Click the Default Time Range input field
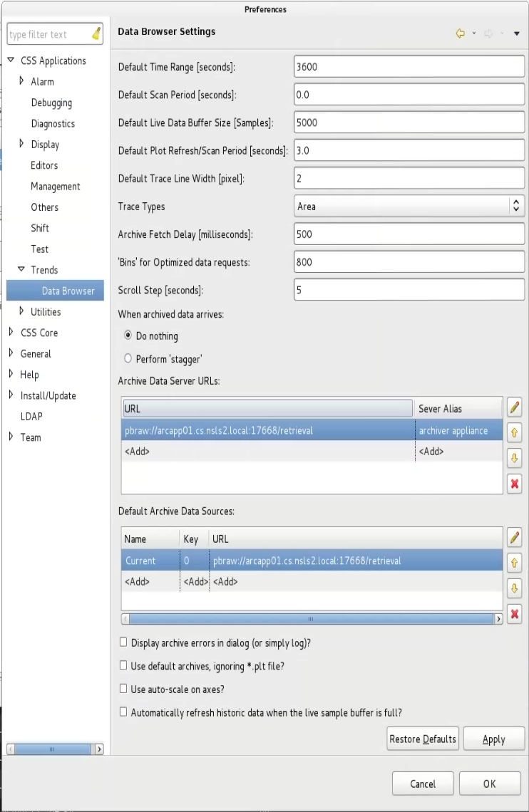Viewport: 529px width, 812px height. point(409,66)
